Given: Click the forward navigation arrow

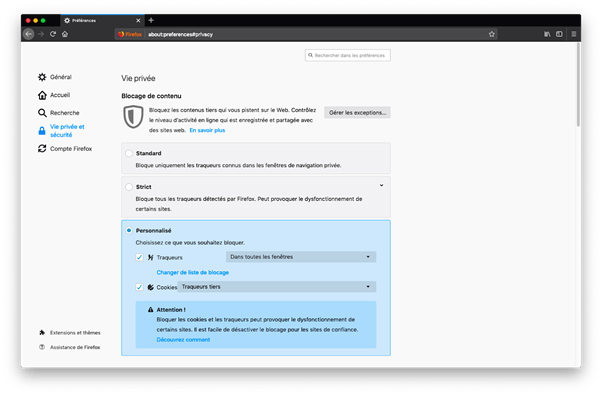Looking at the screenshot, I should tap(41, 34).
